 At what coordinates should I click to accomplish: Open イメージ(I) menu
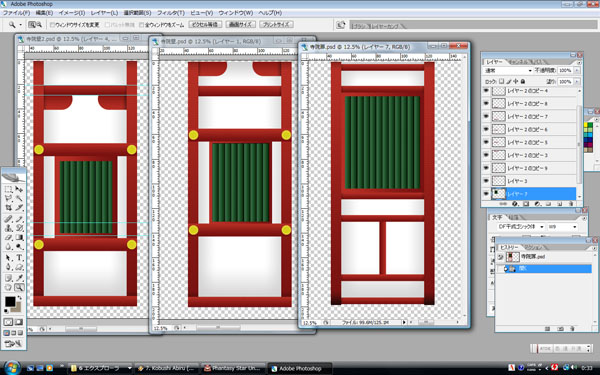[72, 13]
